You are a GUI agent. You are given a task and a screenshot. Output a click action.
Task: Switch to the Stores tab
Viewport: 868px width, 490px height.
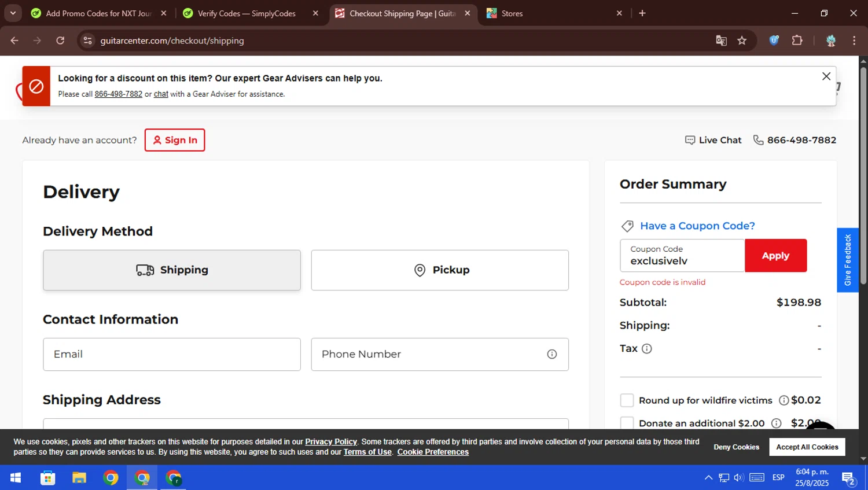click(512, 13)
